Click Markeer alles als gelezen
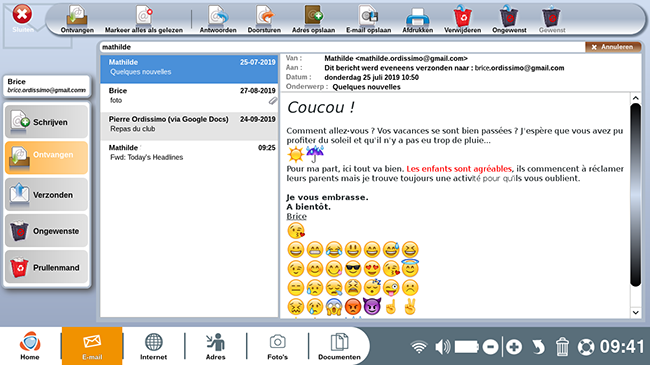650x365 pixels. 143,19
